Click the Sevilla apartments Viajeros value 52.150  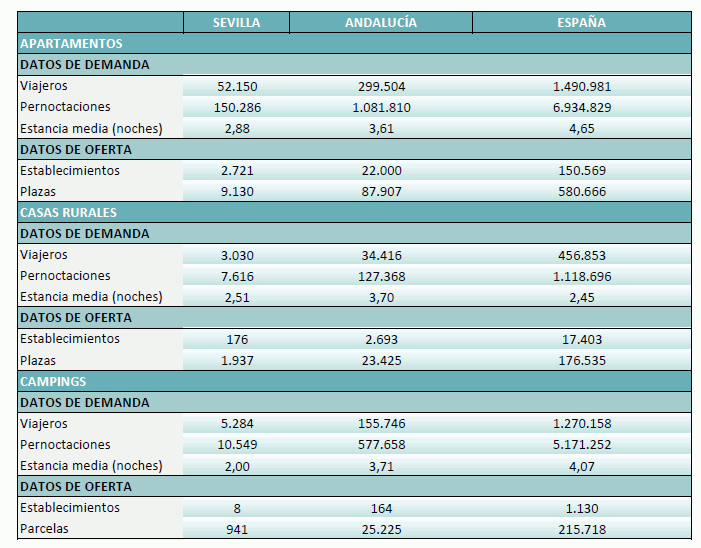click(x=236, y=86)
